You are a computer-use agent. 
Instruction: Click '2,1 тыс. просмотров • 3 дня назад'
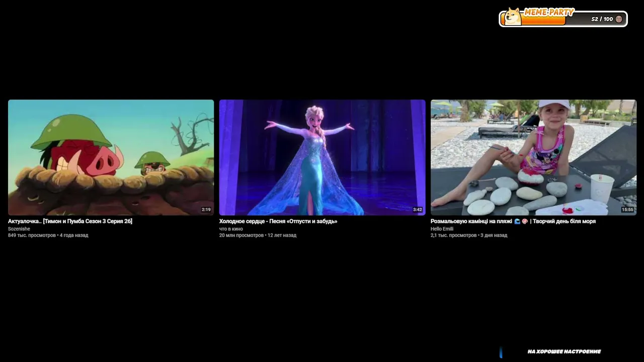pyautogui.click(x=469, y=235)
